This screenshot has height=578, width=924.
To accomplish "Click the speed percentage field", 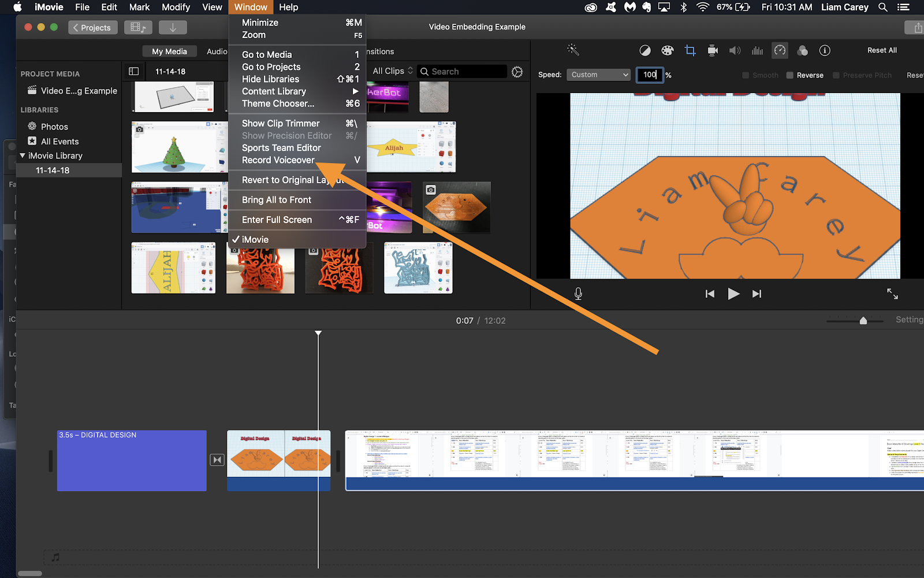I will pyautogui.click(x=650, y=75).
